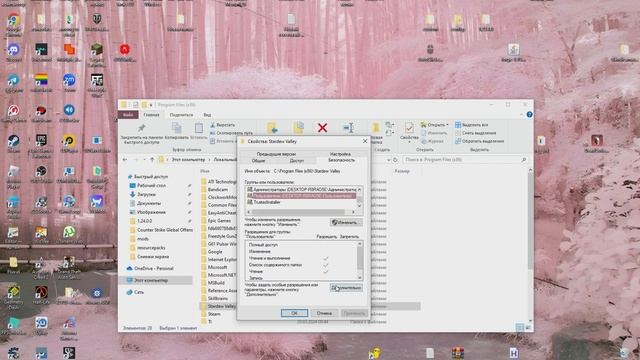The width and height of the screenshot is (640, 360).
Task: Click Select all (Выделить все)
Action: [471, 125]
